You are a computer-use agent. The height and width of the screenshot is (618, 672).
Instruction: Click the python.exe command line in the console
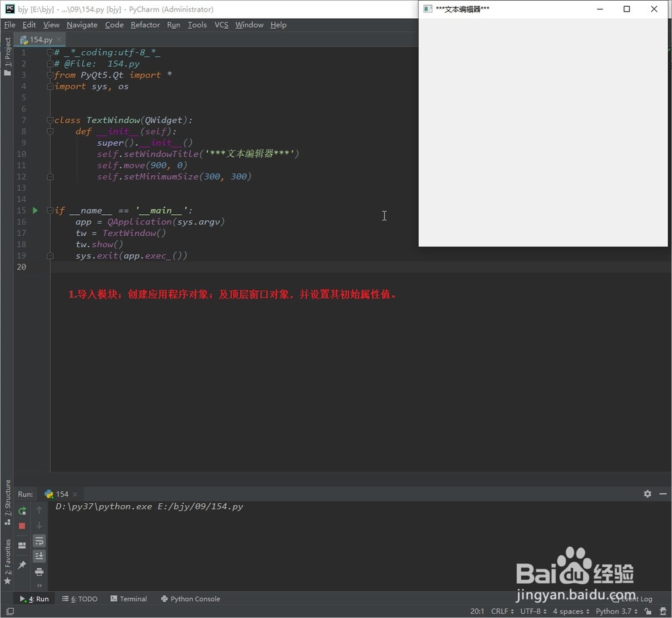pos(149,506)
